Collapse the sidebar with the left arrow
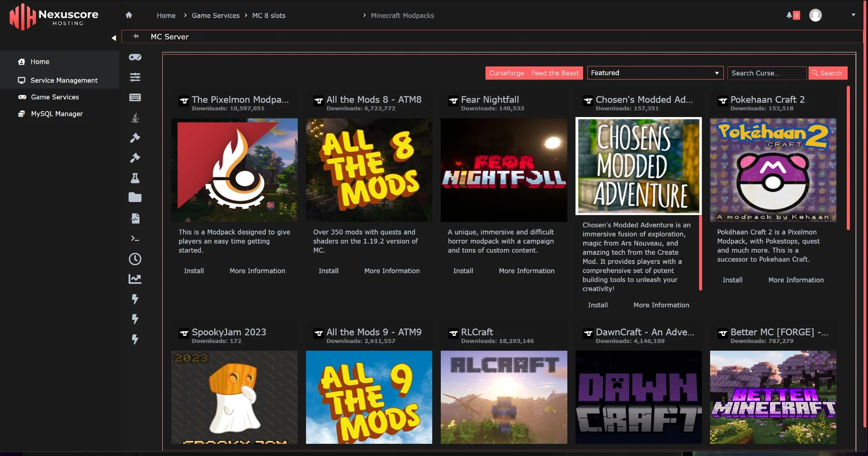The height and width of the screenshot is (456, 868). pos(114,38)
